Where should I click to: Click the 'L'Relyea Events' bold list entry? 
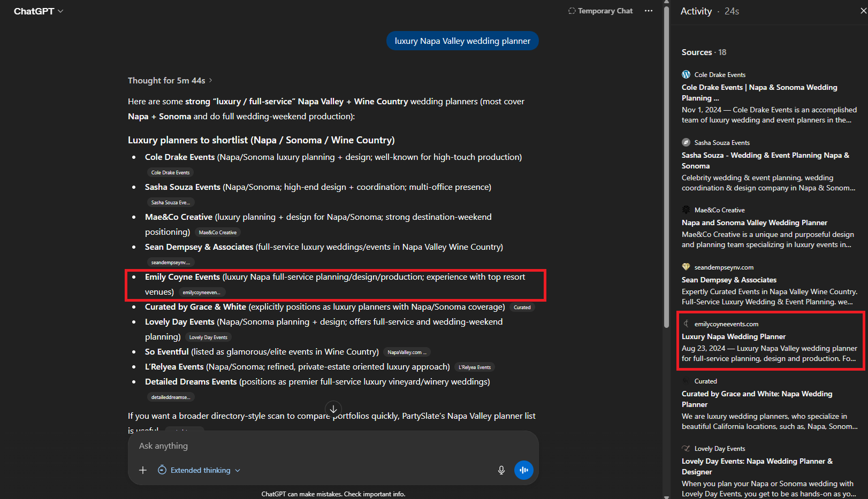[x=174, y=367]
